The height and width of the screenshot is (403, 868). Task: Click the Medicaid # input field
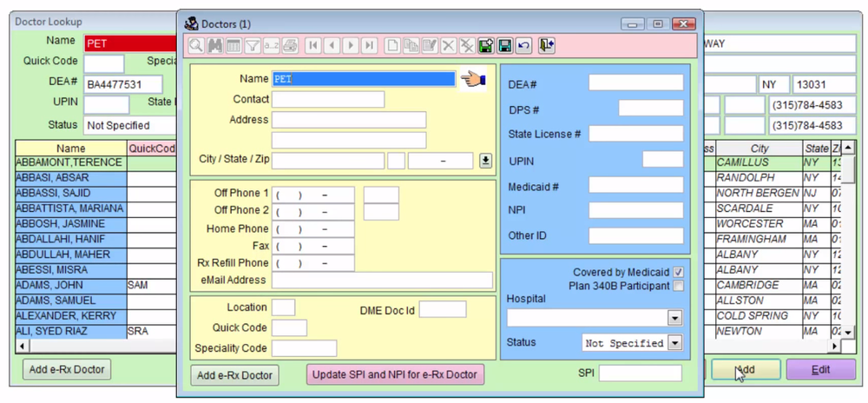coord(636,185)
